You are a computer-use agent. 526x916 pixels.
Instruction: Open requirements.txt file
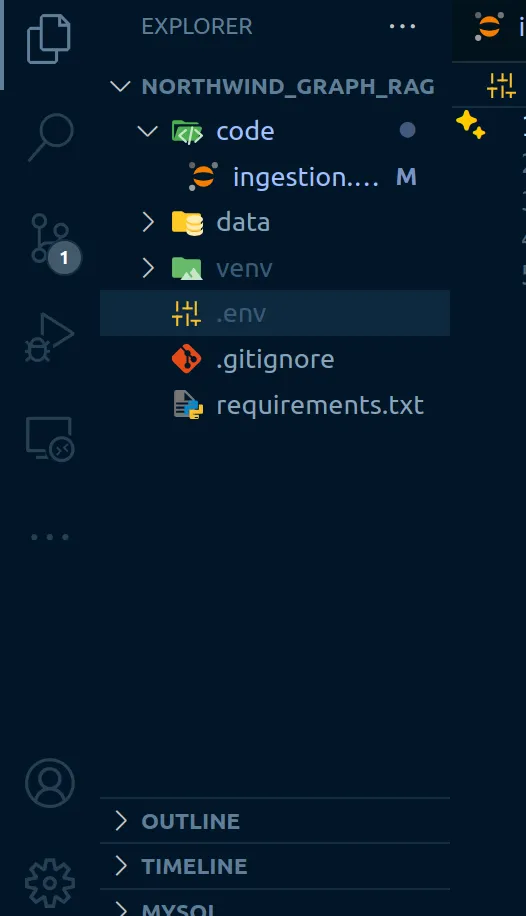[275, 405]
